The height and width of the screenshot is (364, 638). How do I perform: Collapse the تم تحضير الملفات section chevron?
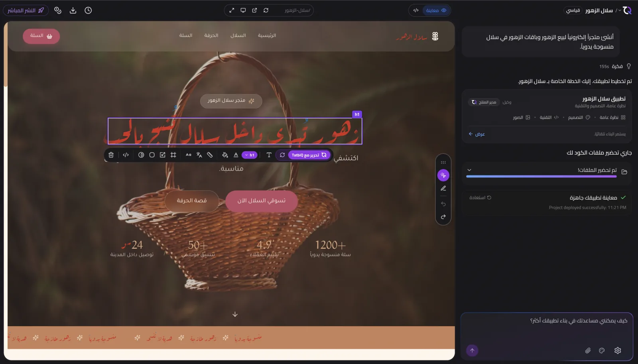[469, 170]
